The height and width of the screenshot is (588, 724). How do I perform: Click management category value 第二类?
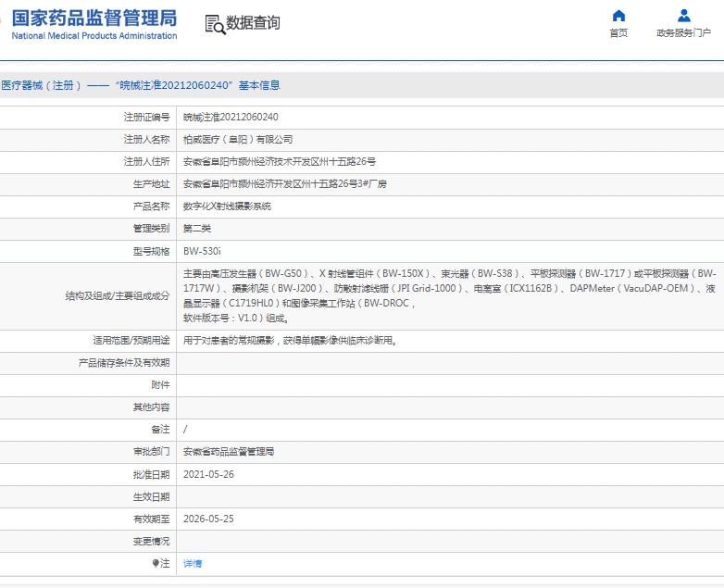pyautogui.click(x=197, y=228)
